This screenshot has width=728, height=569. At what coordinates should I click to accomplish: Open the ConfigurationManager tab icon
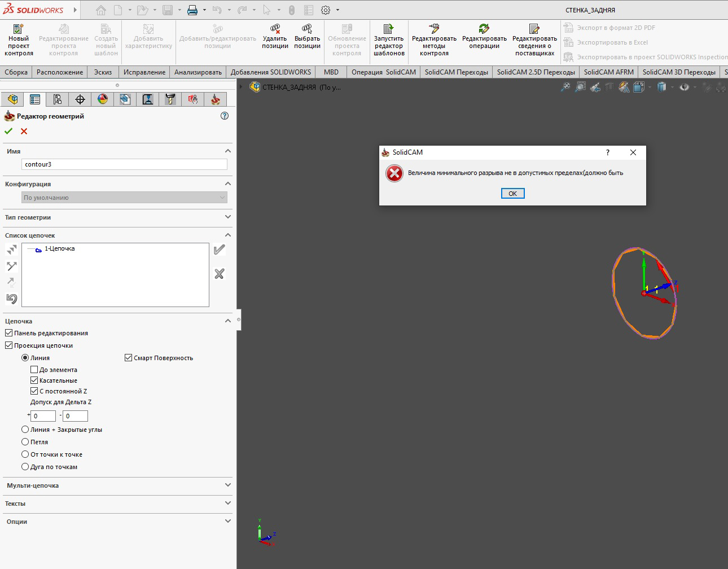(x=58, y=99)
